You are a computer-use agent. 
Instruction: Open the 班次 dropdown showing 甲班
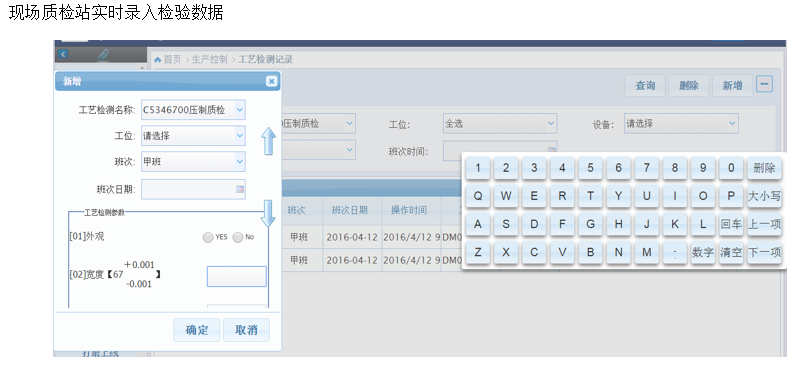[x=194, y=162]
